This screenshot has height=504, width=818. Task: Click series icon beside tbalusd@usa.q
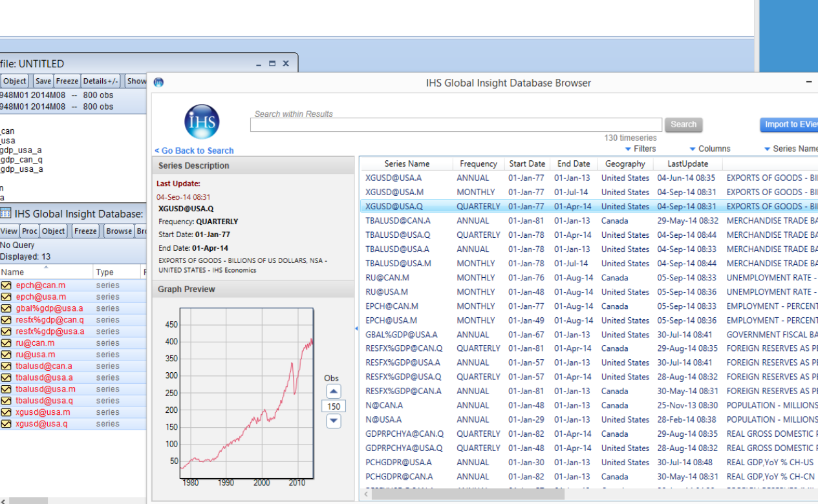point(6,401)
